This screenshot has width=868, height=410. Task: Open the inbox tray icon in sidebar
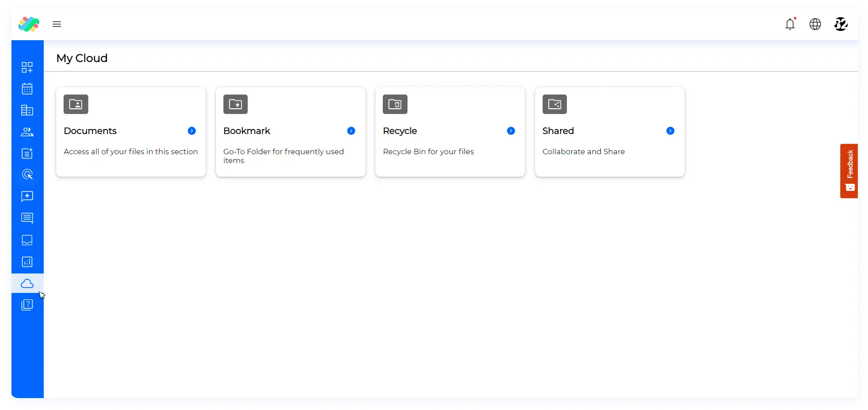27,240
